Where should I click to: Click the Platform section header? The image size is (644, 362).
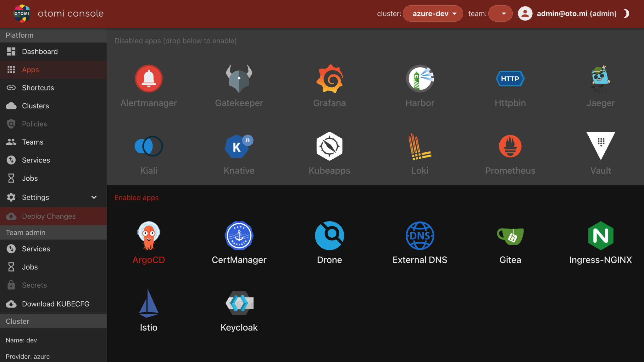(x=53, y=35)
